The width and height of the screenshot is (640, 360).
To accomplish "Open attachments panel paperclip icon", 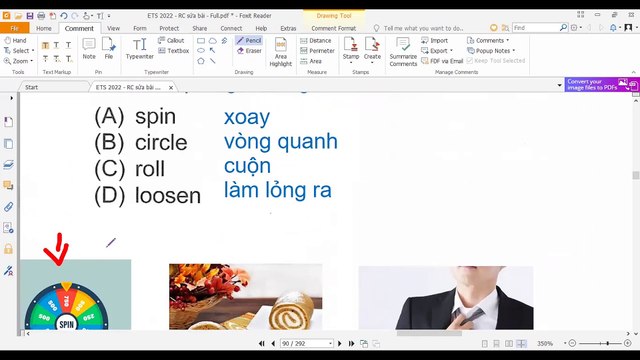I will click(x=8, y=207).
